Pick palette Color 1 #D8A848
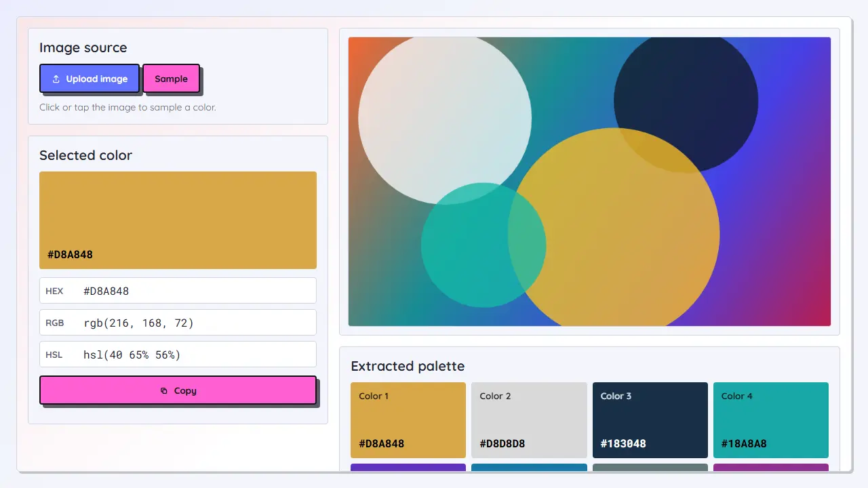868x488 pixels. pyautogui.click(x=408, y=420)
